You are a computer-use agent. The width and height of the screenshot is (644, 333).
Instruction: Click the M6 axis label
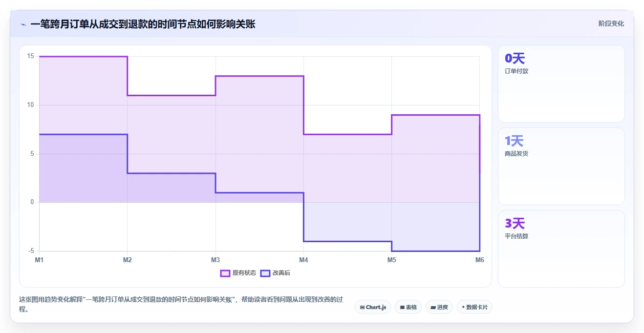click(x=479, y=260)
